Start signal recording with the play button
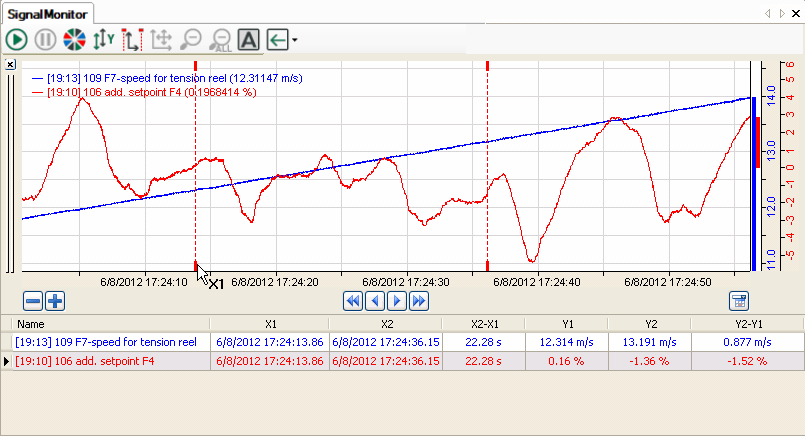 tap(16, 40)
